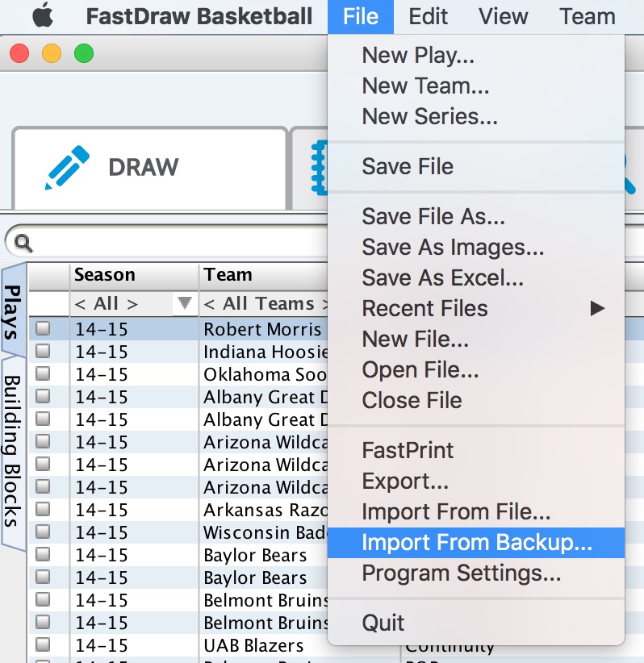Open the Edit menu
The width and height of the screenshot is (644, 663).
coord(428,16)
